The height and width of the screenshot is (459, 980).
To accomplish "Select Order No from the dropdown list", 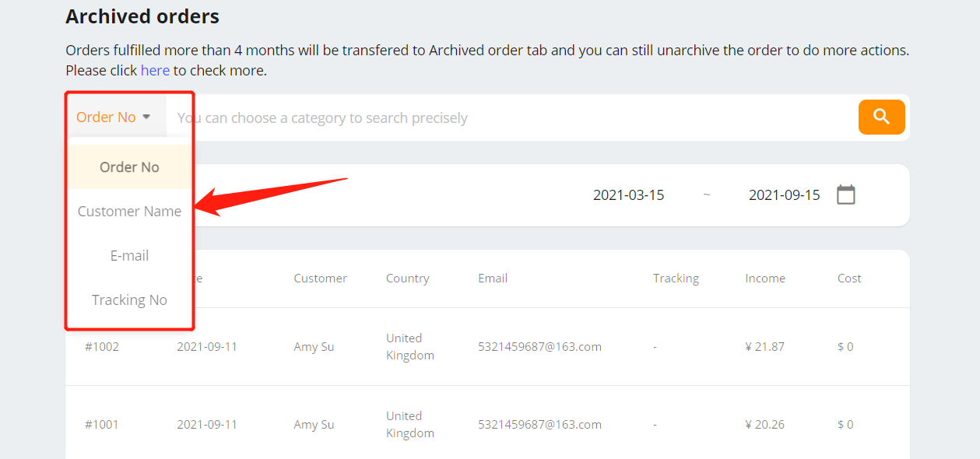I will [x=129, y=167].
